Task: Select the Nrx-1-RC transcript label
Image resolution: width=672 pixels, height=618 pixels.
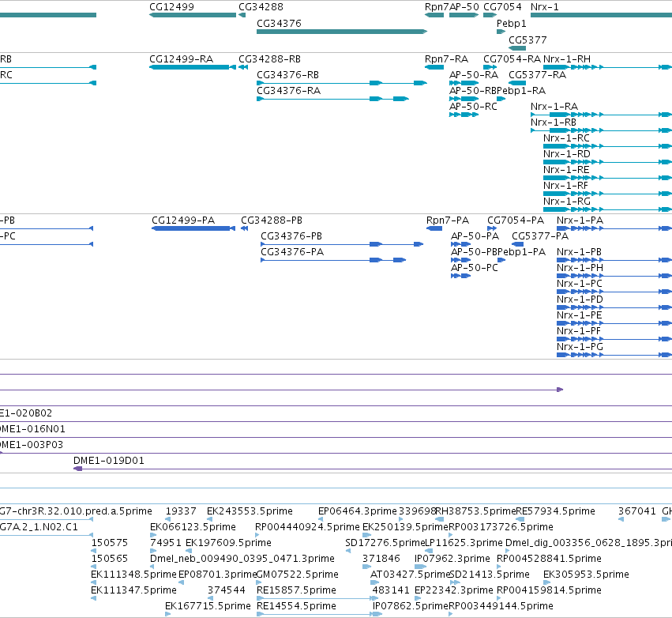Action: [x=566, y=138]
